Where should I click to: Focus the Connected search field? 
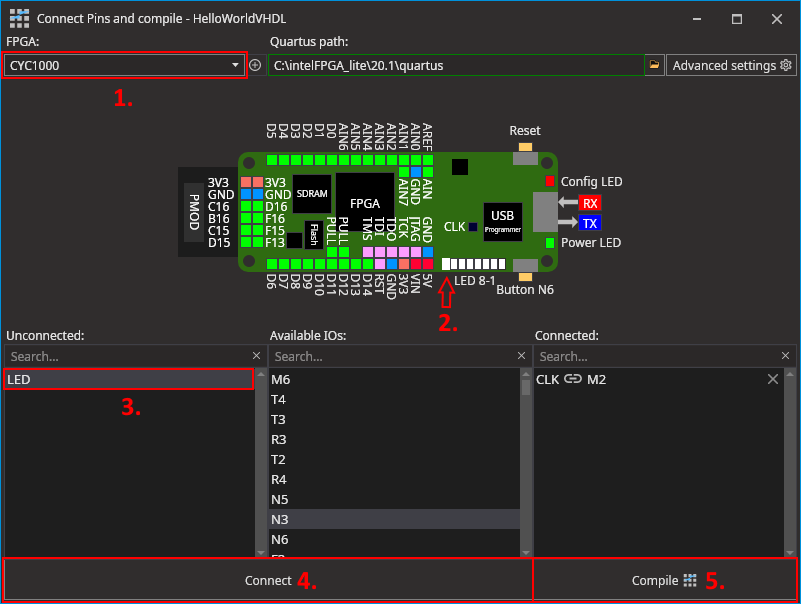(657, 356)
